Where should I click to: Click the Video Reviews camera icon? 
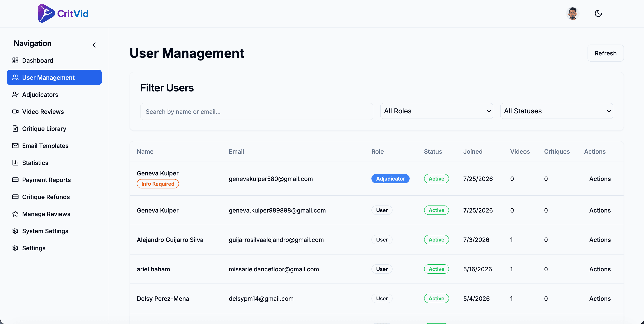pos(15,111)
